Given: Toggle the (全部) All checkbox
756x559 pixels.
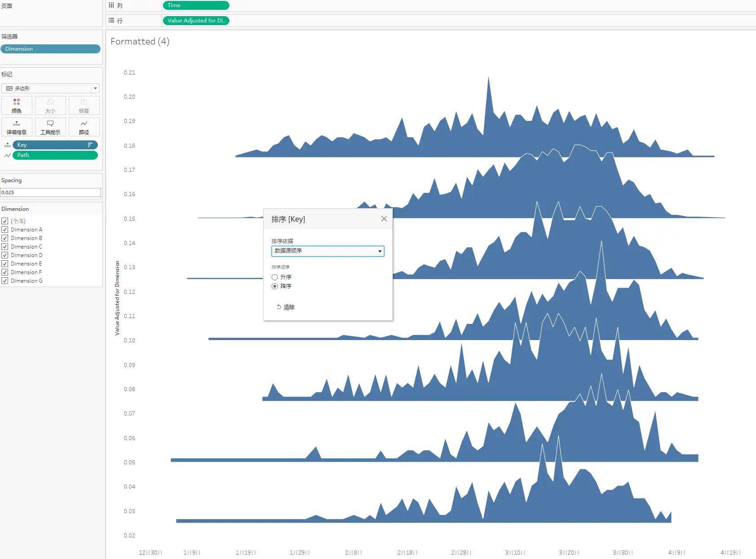Looking at the screenshot, I should coord(5,221).
